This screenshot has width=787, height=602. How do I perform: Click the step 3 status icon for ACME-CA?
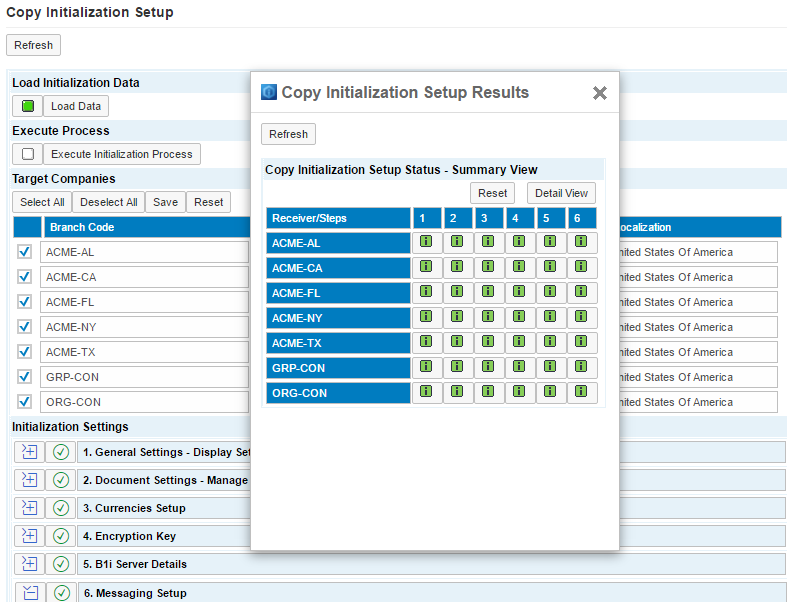[x=488, y=267]
